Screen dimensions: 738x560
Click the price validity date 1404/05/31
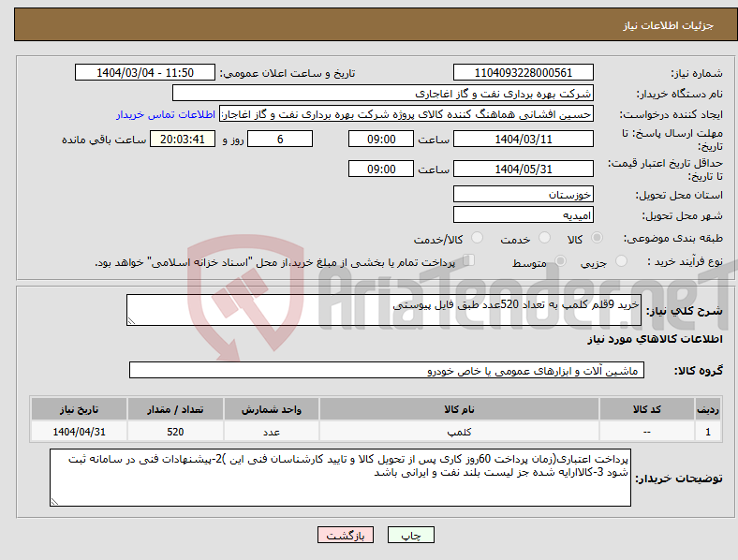tap(523, 169)
